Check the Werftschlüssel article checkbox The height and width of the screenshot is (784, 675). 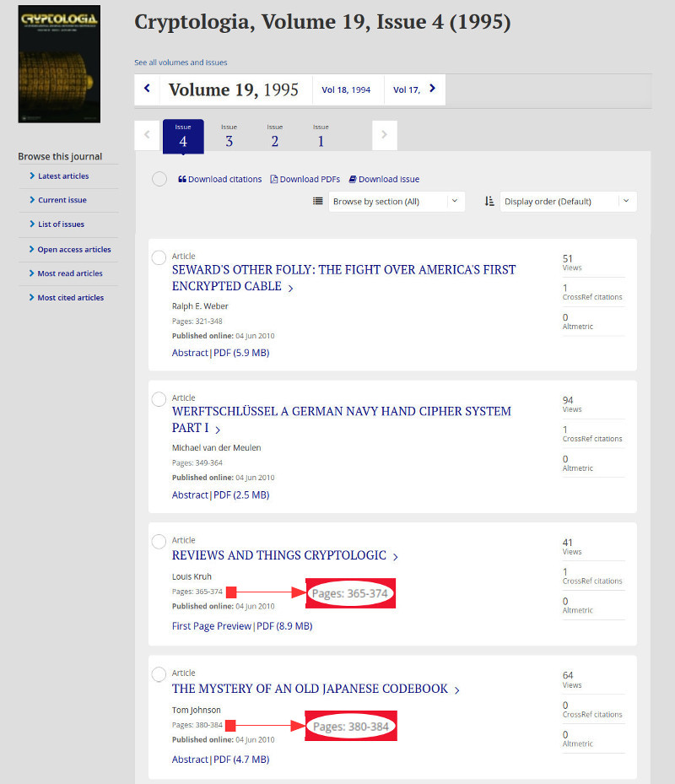coord(159,399)
